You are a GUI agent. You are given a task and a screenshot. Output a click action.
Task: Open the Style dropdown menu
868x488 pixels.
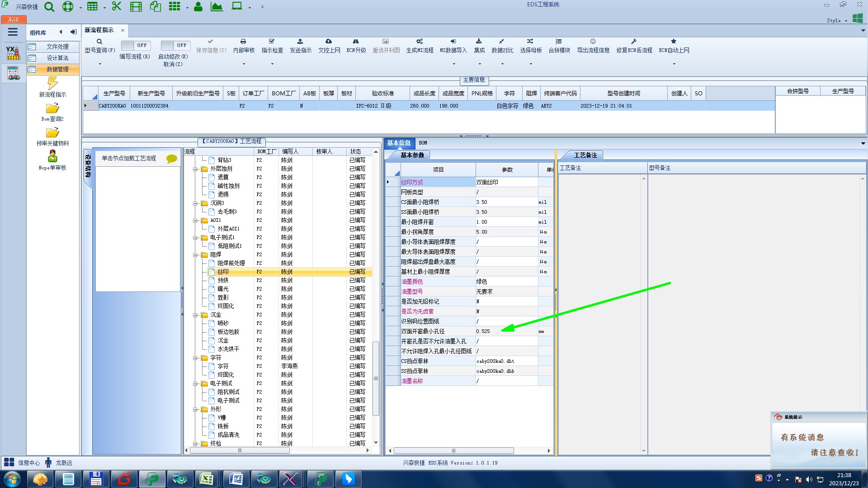837,20
